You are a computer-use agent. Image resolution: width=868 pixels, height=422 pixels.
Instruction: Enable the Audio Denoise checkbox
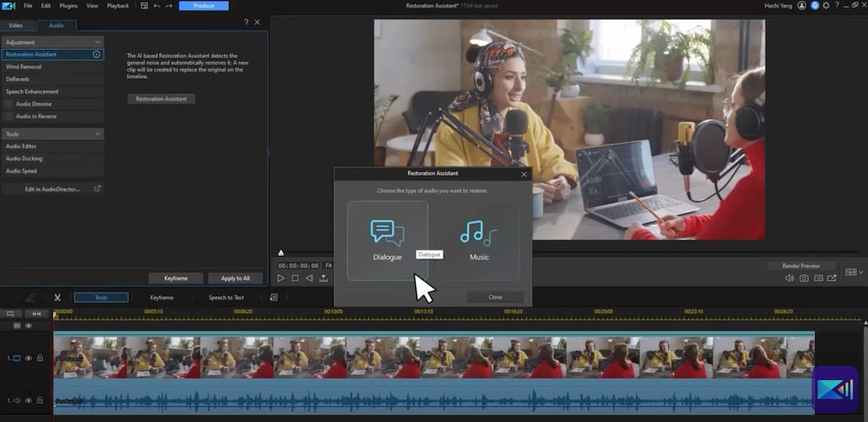point(9,104)
